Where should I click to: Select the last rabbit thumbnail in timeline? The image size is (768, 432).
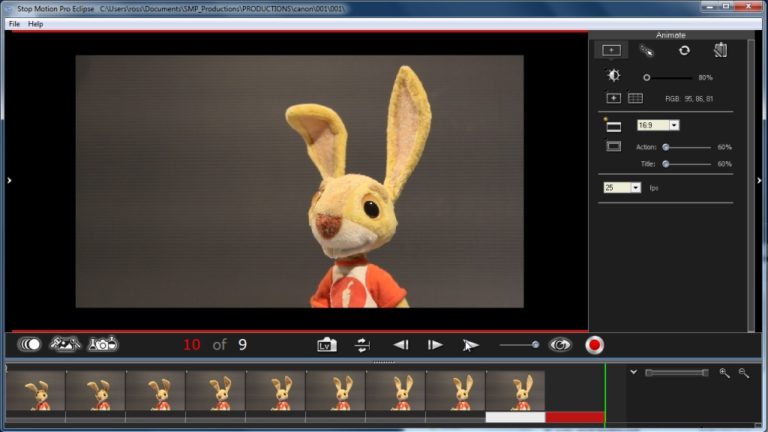click(x=515, y=390)
